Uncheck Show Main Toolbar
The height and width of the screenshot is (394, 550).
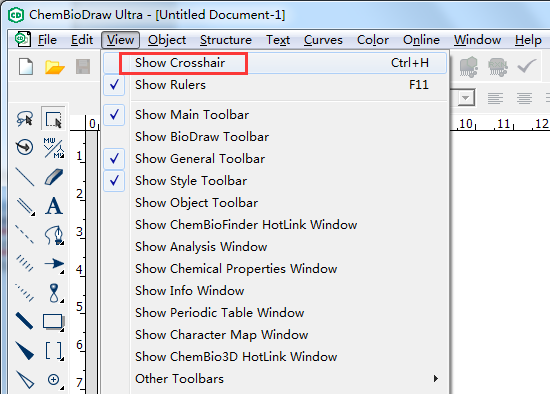click(x=275, y=115)
